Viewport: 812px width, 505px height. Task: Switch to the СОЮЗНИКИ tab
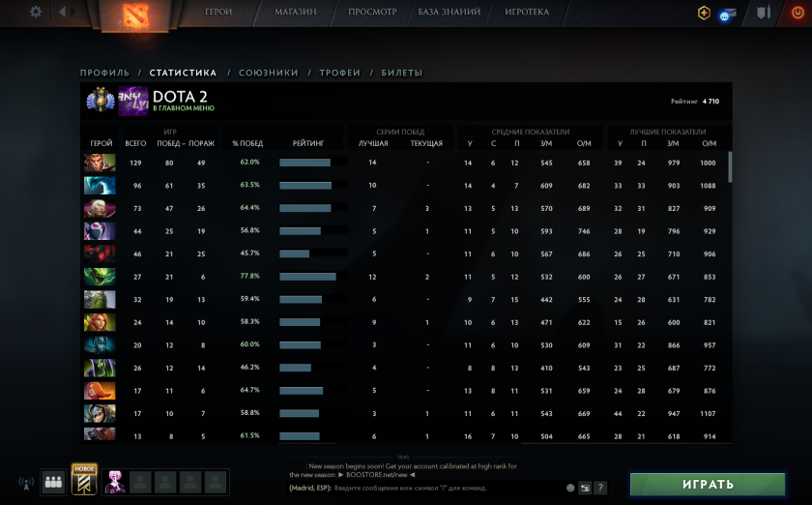(x=269, y=73)
